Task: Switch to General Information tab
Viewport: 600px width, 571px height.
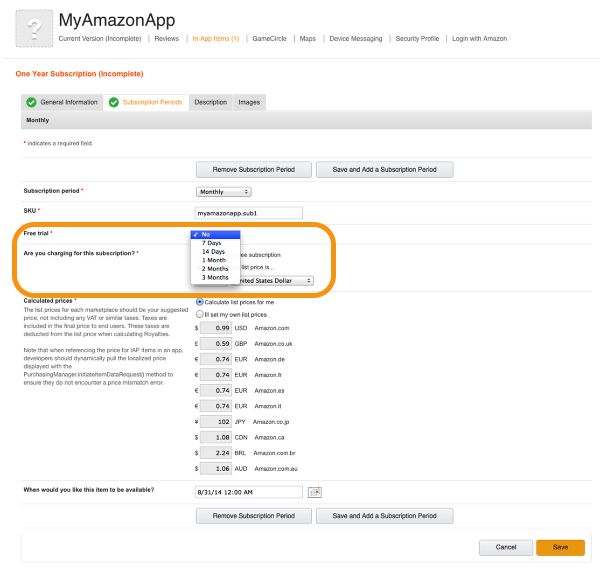Action: pos(62,102)
